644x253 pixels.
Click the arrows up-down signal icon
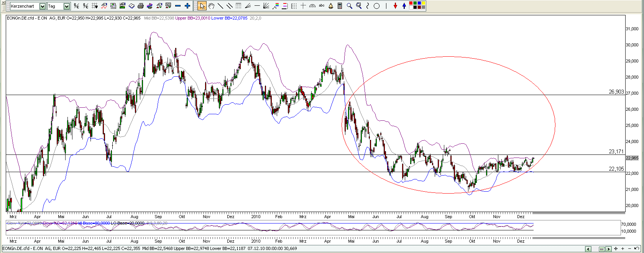pos(159,6)
